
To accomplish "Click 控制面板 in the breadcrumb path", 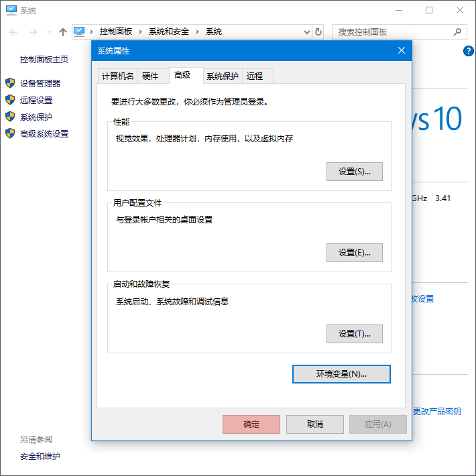I will click(116, 32).
